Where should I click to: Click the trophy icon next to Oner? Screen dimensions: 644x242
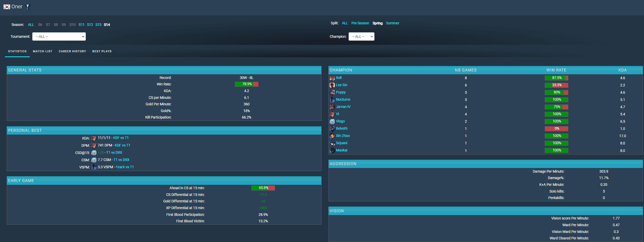pos(28,7)
